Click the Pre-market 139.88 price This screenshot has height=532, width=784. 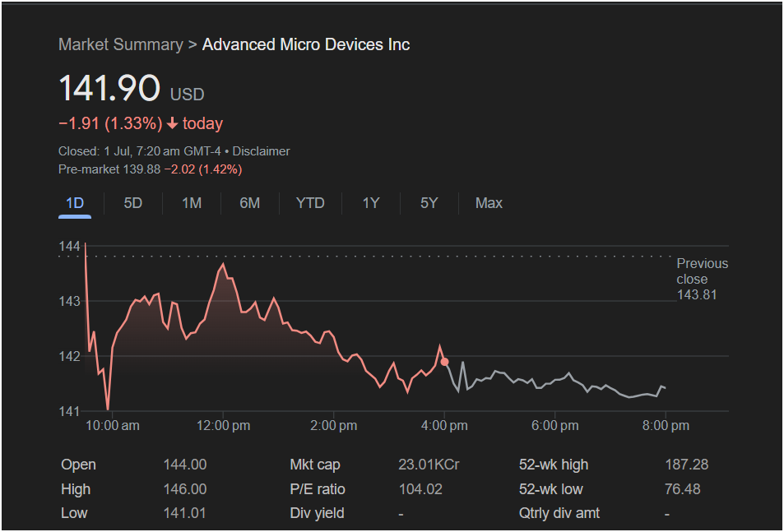[109, 169]
